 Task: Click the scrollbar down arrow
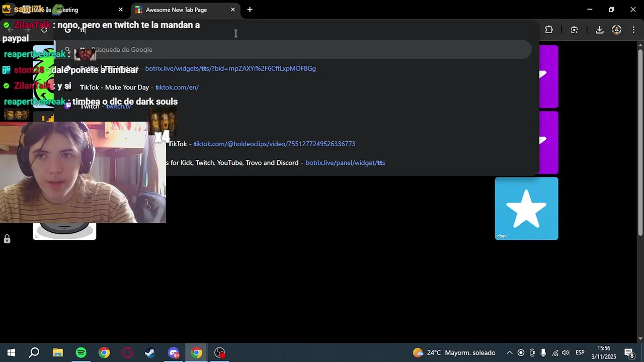(640, 339)
